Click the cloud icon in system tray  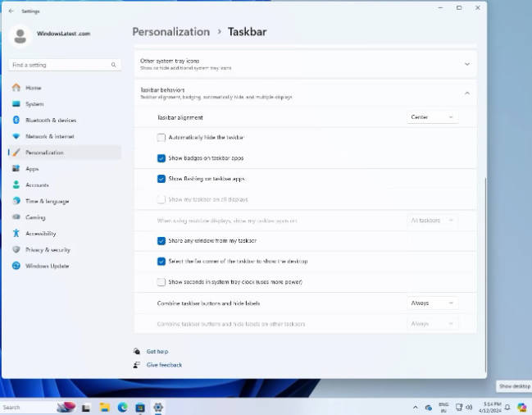[x=429, y=408]
